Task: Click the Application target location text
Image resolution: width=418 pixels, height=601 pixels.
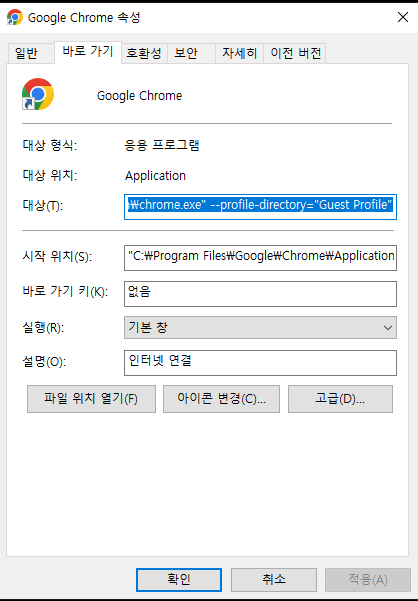Action: tap(155, 176)
